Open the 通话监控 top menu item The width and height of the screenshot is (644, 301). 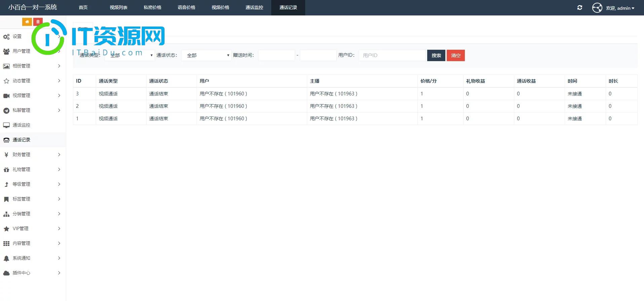pos(254,7)
